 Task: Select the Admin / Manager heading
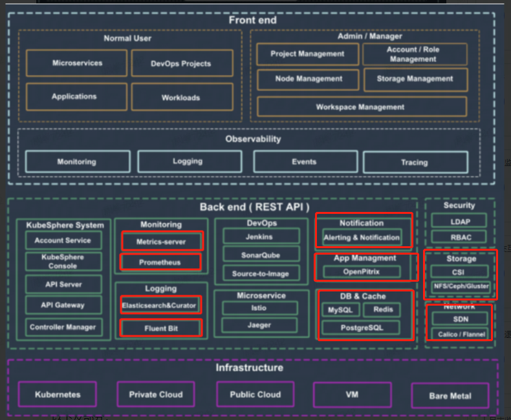pyautogui.click(x=369, y=36)
